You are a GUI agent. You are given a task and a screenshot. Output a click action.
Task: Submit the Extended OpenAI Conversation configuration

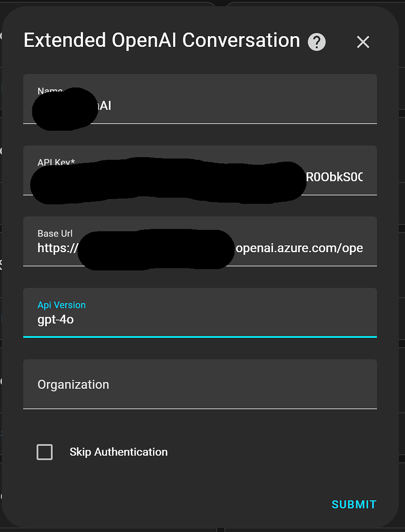pyautogui.click(x=353, y=504)
